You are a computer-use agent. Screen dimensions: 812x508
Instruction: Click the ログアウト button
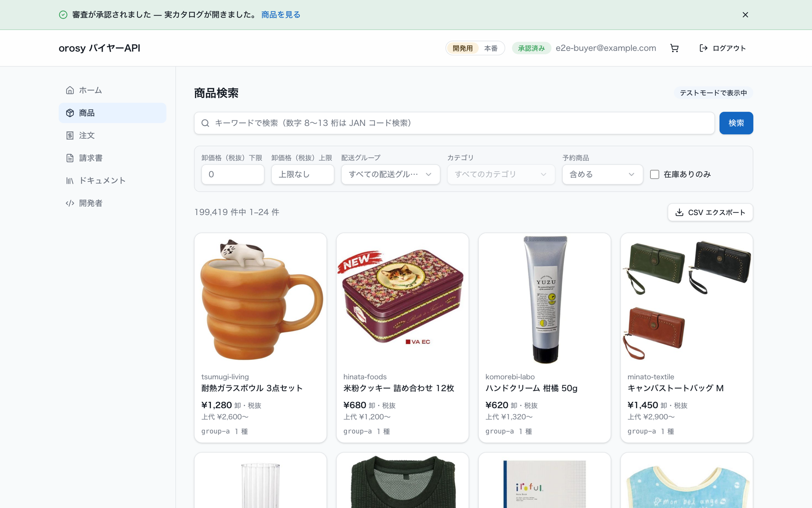click(x=722, y=48)
